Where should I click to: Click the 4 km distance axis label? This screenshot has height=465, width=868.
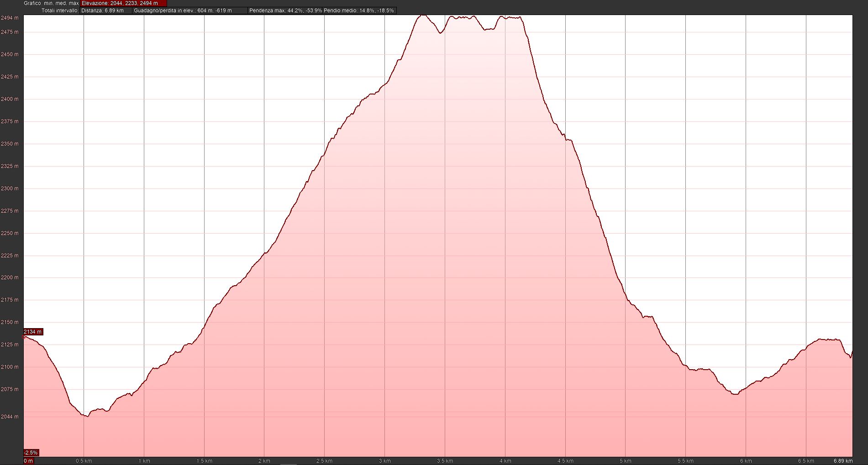tap(505, 461)
